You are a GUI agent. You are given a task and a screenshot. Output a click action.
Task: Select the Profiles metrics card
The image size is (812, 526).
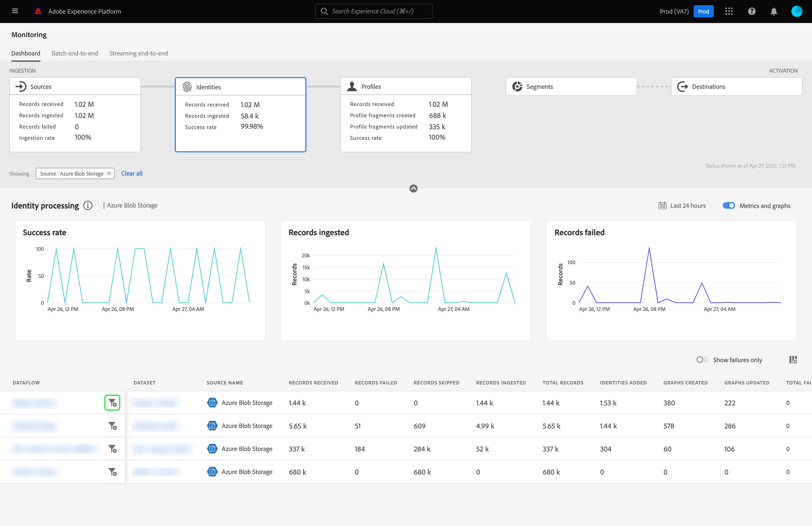(x=406, y=114)
